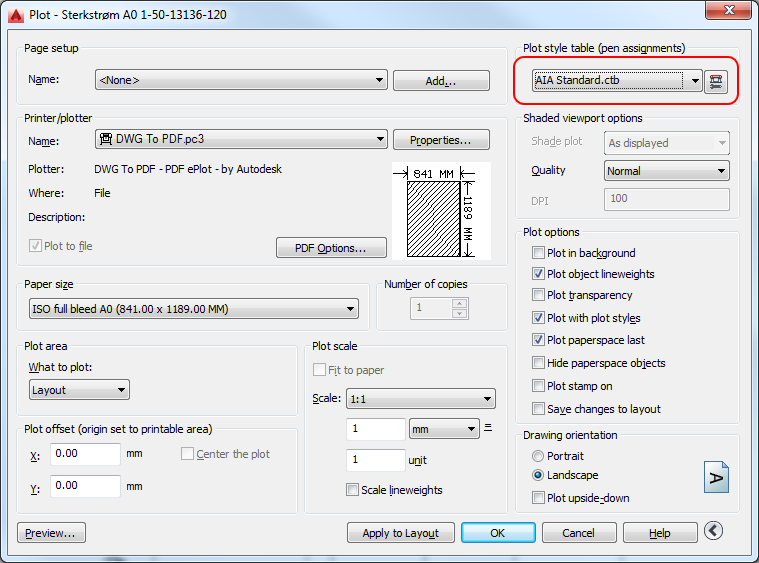The height and width of the screenshot is (563, 759).
Task: Open printer Properties button
Action: 441,140
